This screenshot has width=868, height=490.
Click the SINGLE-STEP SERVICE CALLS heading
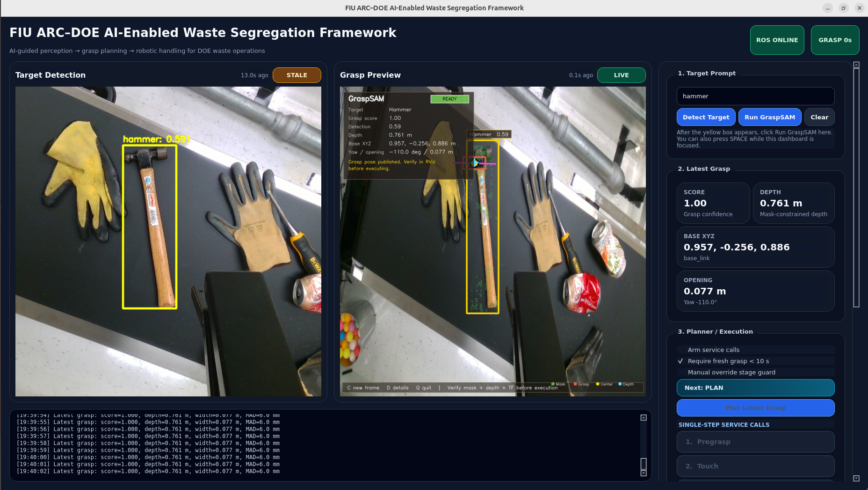[x=724, y=425]
